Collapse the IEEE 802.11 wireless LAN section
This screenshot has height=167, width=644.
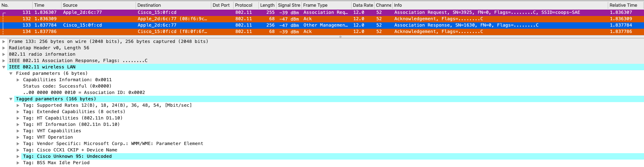coord(4,67)
